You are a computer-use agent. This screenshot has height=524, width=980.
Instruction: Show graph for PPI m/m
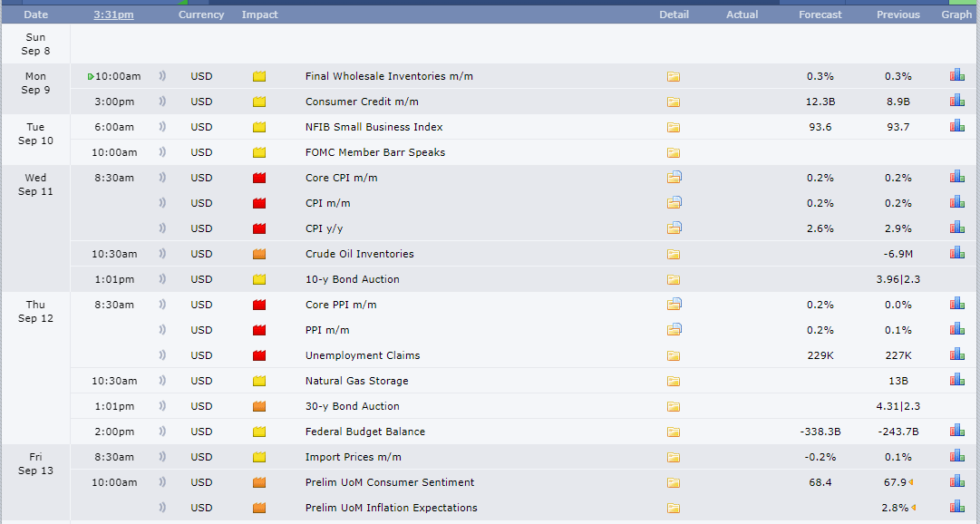coord(956,328)
